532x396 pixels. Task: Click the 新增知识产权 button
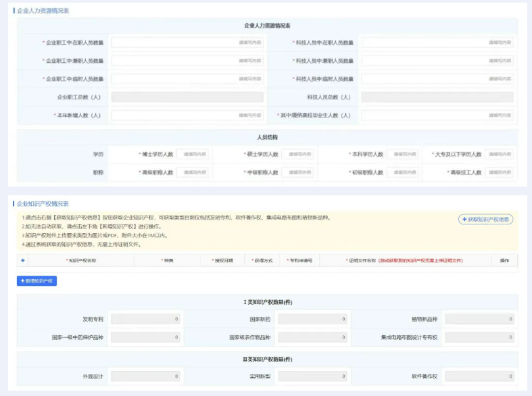point(37,280)
